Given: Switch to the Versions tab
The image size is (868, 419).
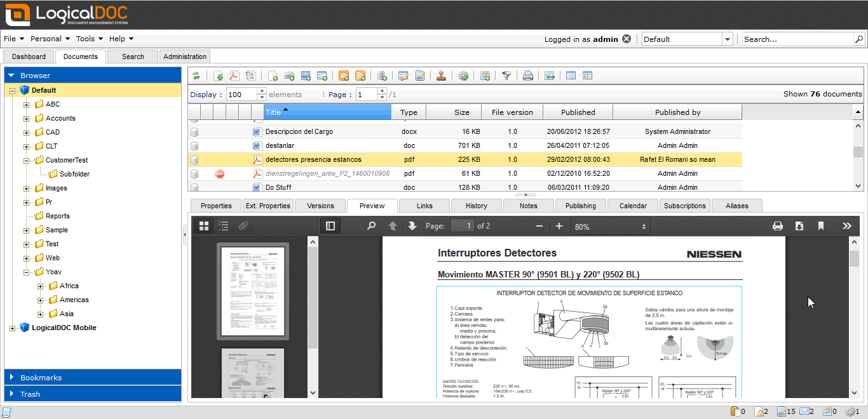Looking at the screenshot, I should tap(320, 206).
